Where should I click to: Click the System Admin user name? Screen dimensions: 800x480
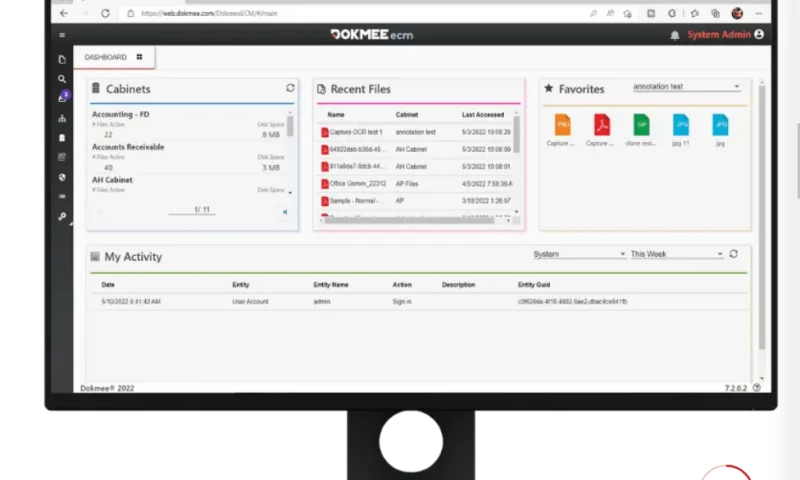(718, 35)
